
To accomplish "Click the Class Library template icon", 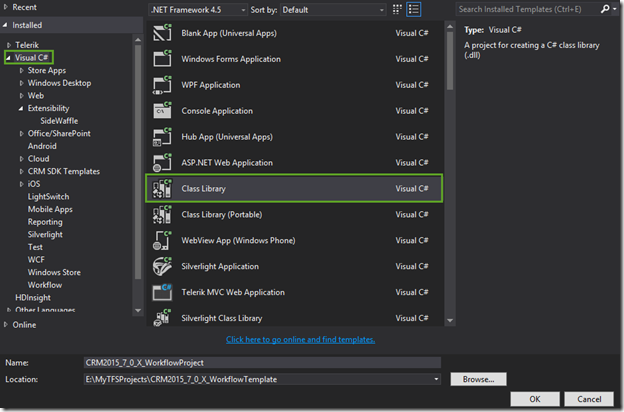I will tap(162, 188).
